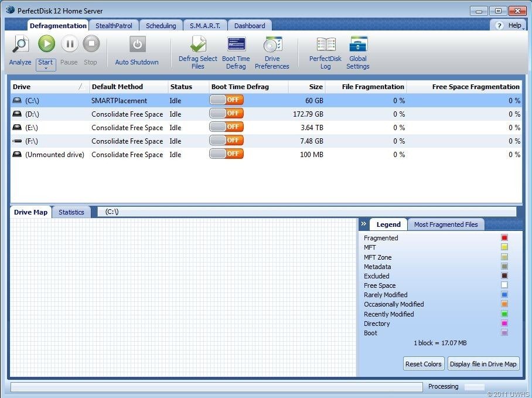532x398 pixels.
Task: Sort by Status column header
Action: coord(189,87)
